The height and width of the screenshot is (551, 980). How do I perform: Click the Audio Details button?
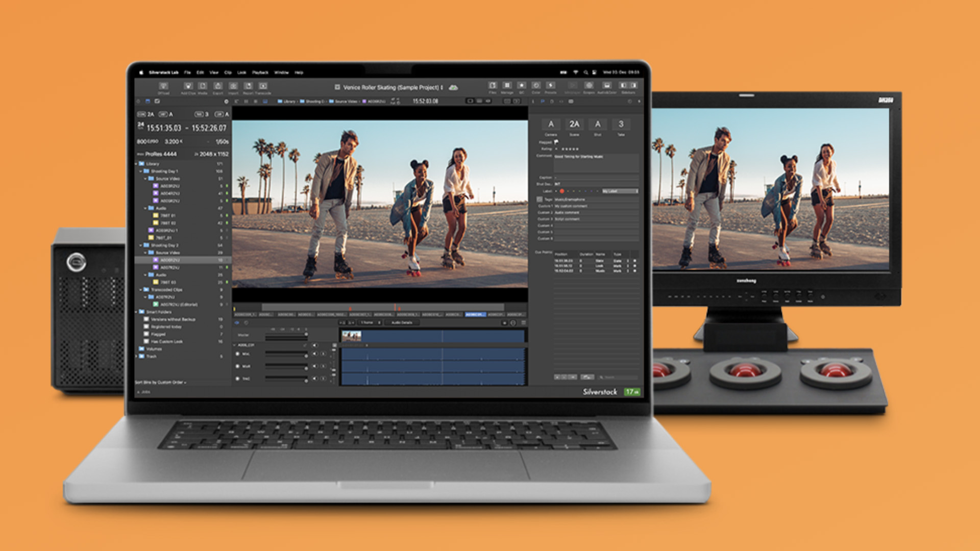coord(402,322)
